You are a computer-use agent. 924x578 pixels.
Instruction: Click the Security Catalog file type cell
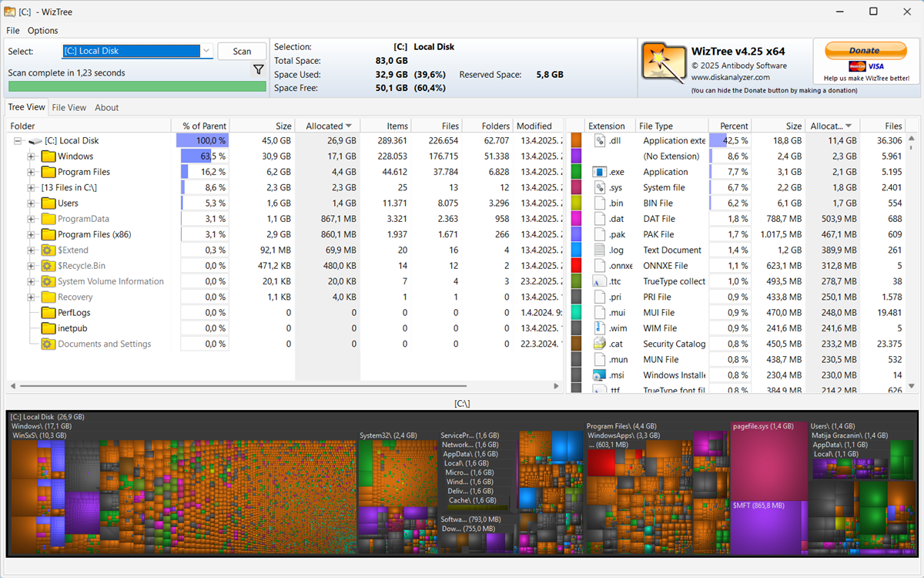[x=674, y=344]
